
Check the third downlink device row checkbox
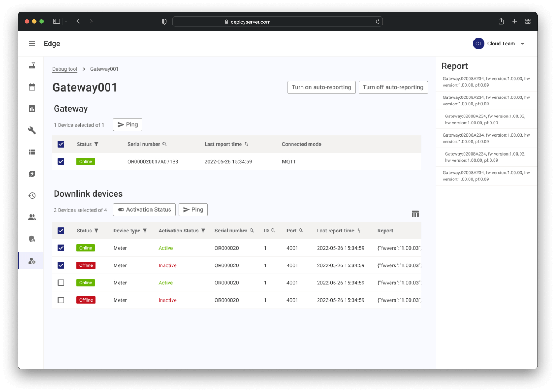point(61,283)
